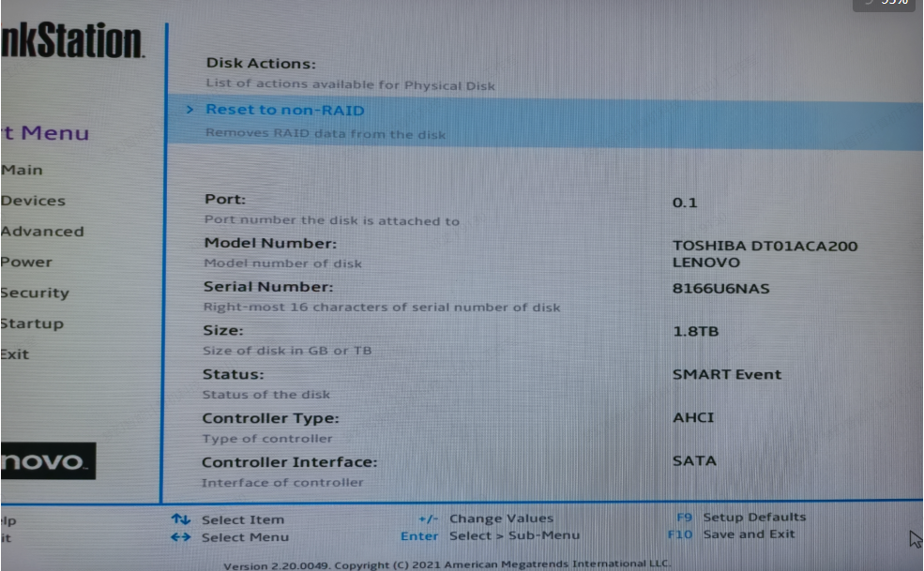The width and height of the screenshot is (924, 571).
Task: Click the size value 1.8TB
Action: tap(696, 331)
